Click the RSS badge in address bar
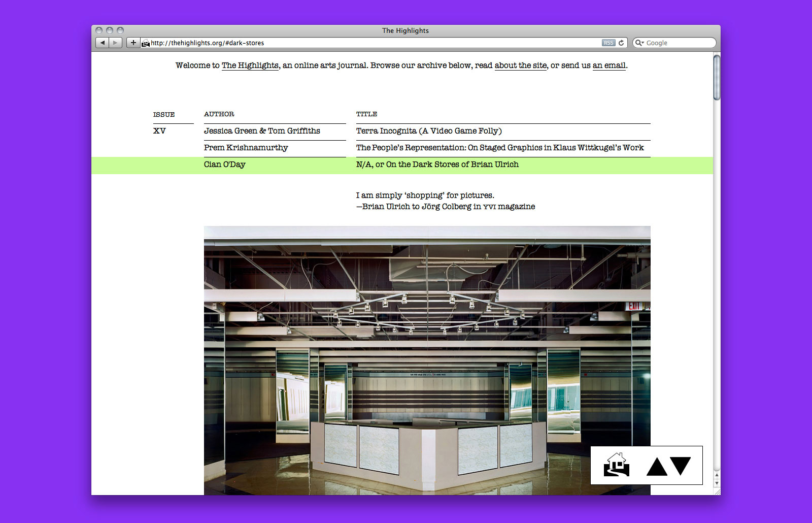Viewport: 812px width, 523px height. pyautogui.click(x=608, y=43)
